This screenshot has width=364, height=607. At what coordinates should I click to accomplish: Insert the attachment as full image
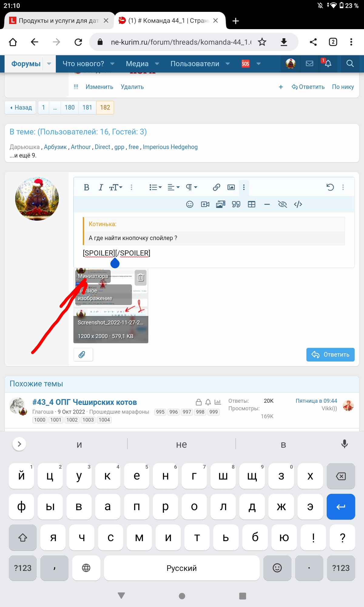pyautogui.click(x=103, y=295)
